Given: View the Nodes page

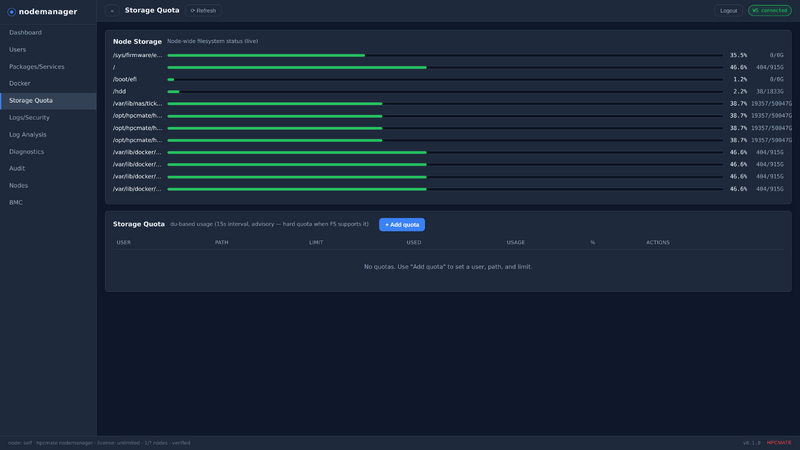Looking at the screenshot, I should pos(48,186).
